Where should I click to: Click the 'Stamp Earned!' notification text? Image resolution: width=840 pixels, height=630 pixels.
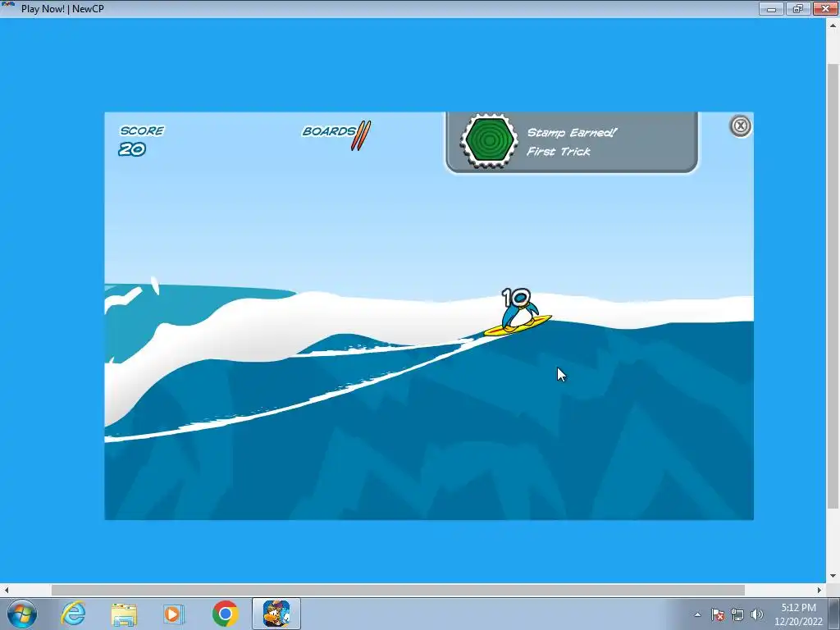tap(572, 133)
